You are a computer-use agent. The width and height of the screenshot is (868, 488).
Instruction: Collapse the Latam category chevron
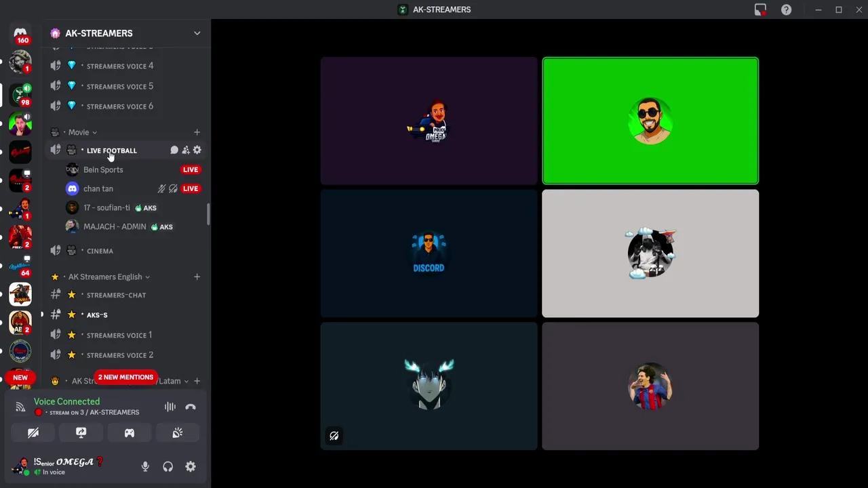coord(186,382)
